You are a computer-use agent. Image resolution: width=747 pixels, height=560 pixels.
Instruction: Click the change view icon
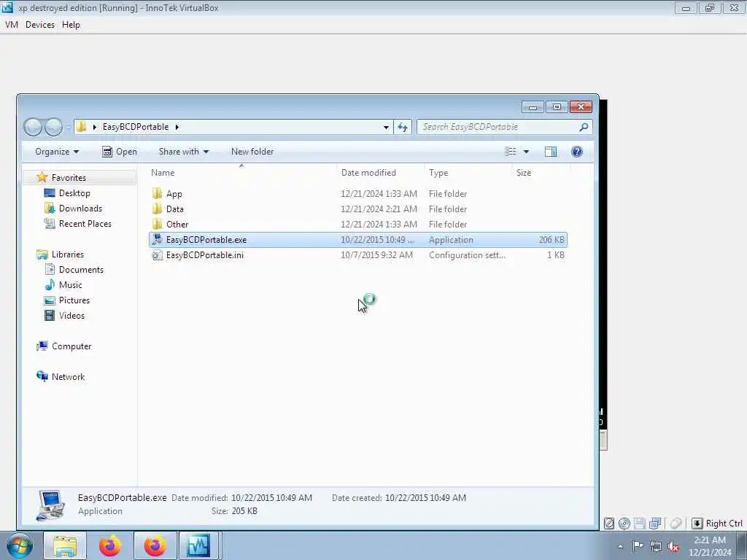click(x=511, y=152)
